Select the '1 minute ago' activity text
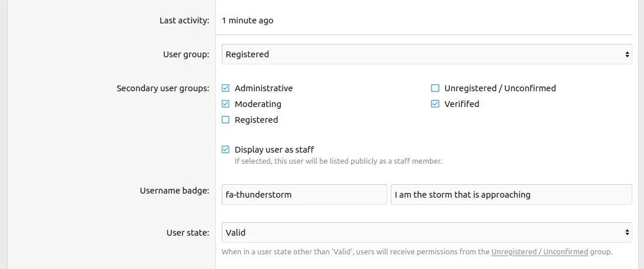Viewport: 644px width, 269px height. [247, 20]
